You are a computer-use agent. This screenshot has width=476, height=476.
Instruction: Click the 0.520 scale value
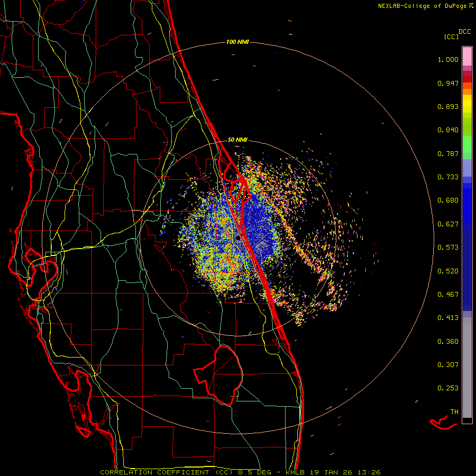click(x=448, y=271)
